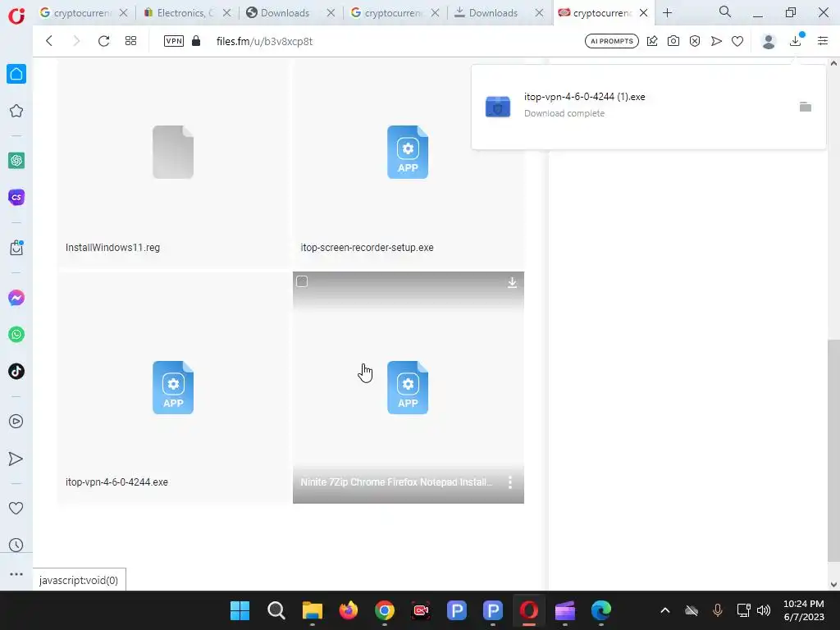
Task: Open the heart pinboards sidebar icon
Action: click(16, 508)
